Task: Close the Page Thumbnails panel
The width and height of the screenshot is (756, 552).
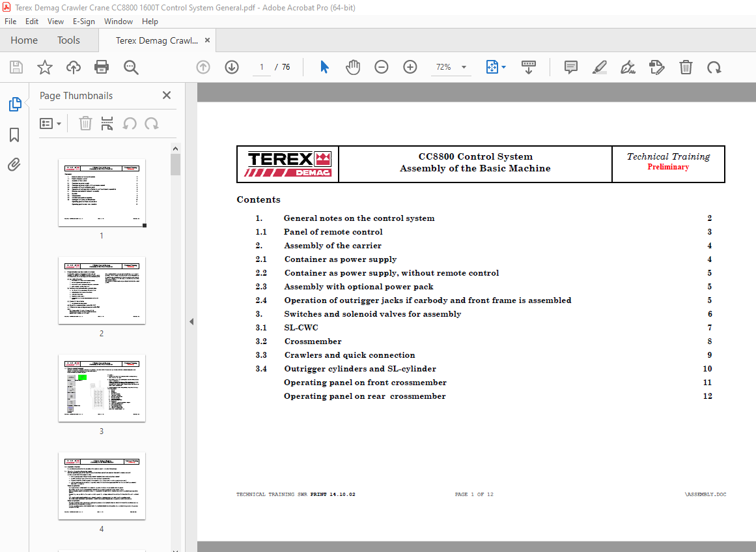Action: coord(167,95)
